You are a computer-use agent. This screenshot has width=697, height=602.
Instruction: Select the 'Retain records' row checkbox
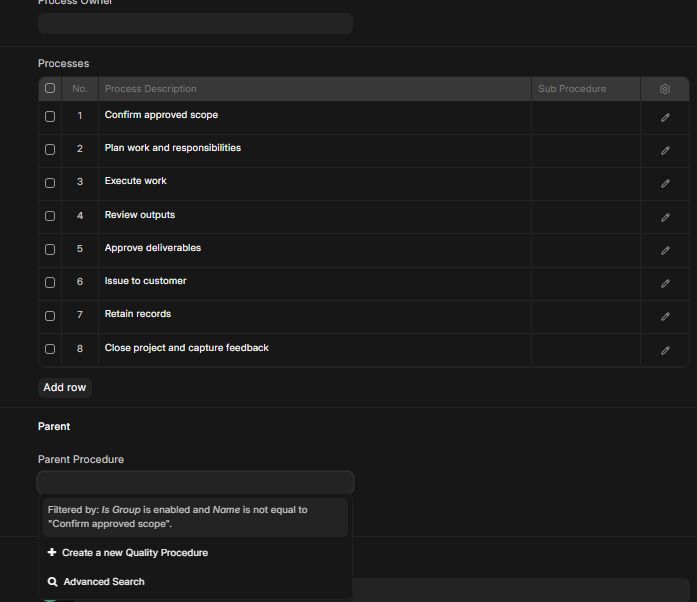coord(50,316)
